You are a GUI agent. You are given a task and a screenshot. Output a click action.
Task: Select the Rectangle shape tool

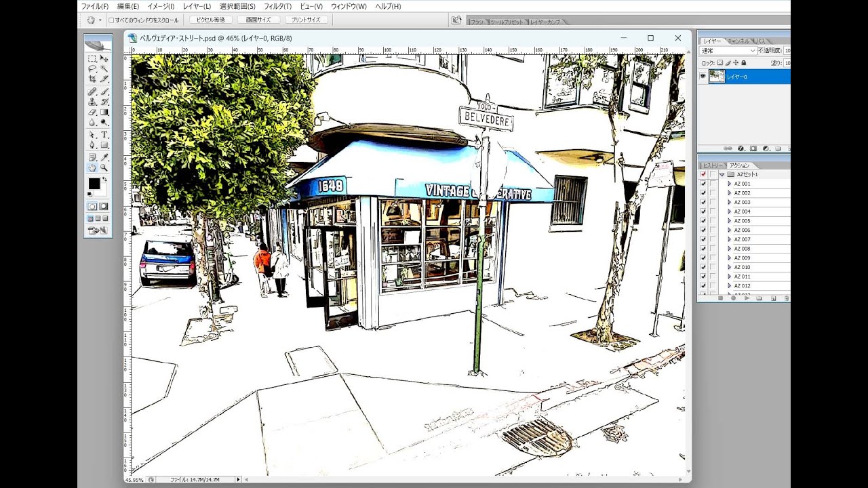tap(104, 144)
